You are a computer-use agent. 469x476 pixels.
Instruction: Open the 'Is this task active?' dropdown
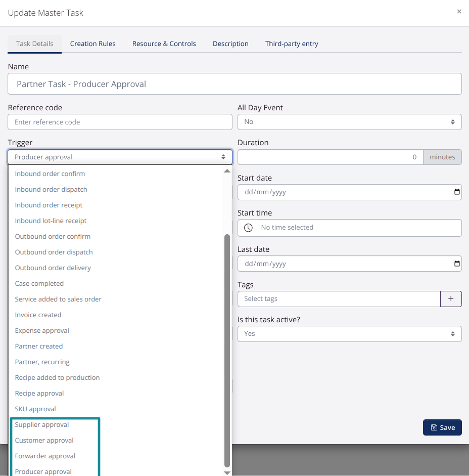(349, 334)
